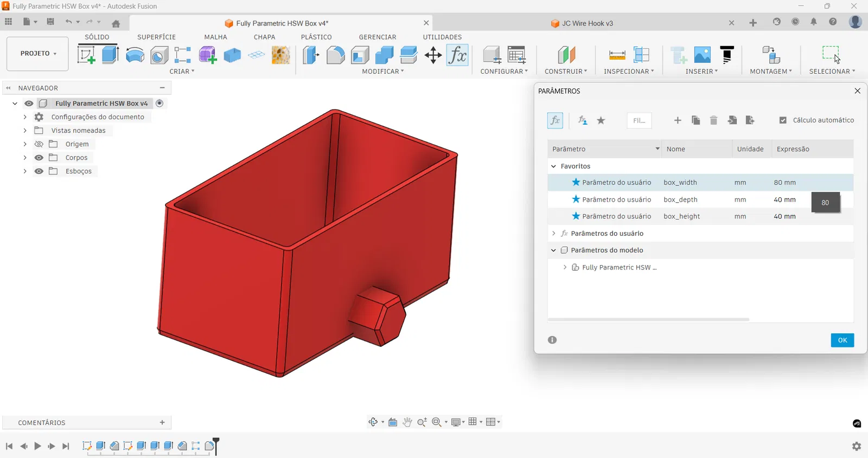Disable the Cálculo automático checkbox
This screenshot has height=458, width=868.
click(783, 120)
